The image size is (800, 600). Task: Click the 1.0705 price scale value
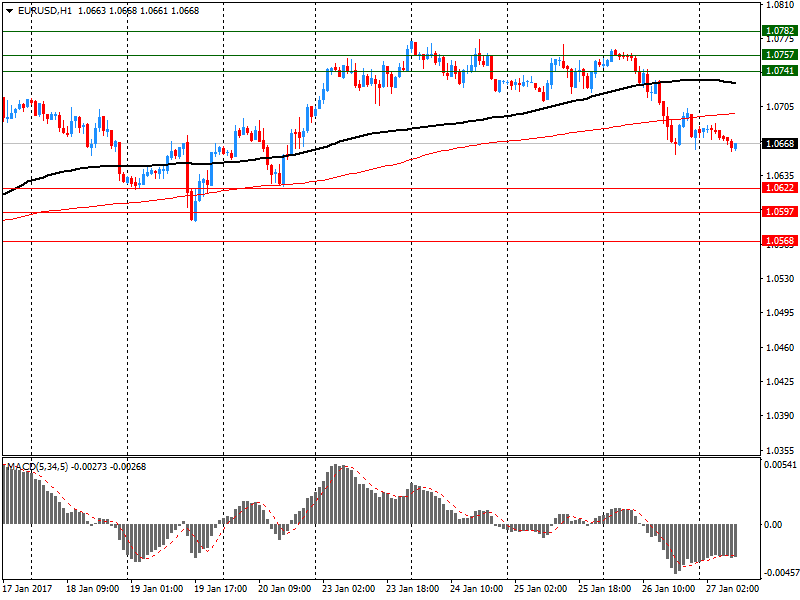tap(780, 107)
